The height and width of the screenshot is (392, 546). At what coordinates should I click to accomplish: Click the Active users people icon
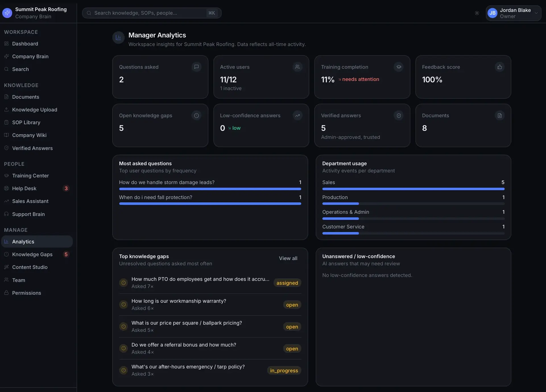[x=297, y=67]
